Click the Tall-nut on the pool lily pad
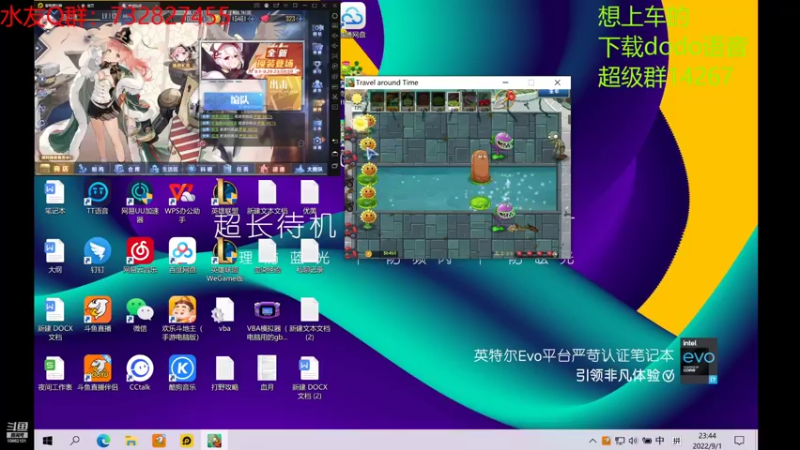Screen dimensions: 800x450 [x=480, y=166]
